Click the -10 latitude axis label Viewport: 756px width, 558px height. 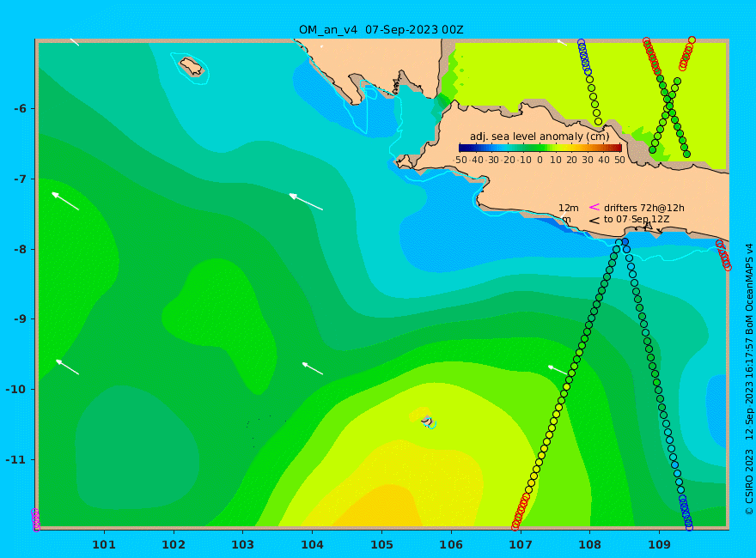coord(17,389)
